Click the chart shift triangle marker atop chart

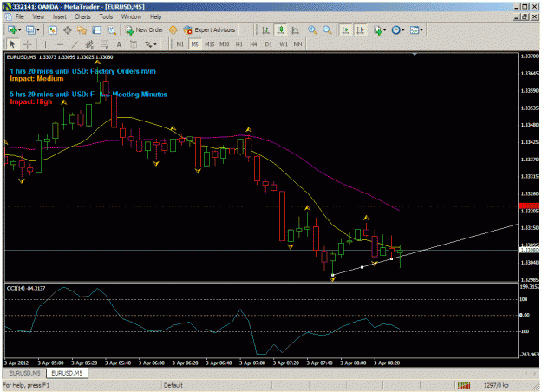coord(415,55)
